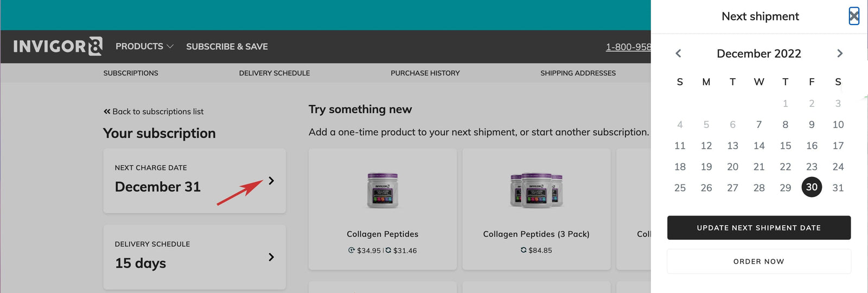
Task: Open the Products dropdown menu
Action: [x=144, y=47]
